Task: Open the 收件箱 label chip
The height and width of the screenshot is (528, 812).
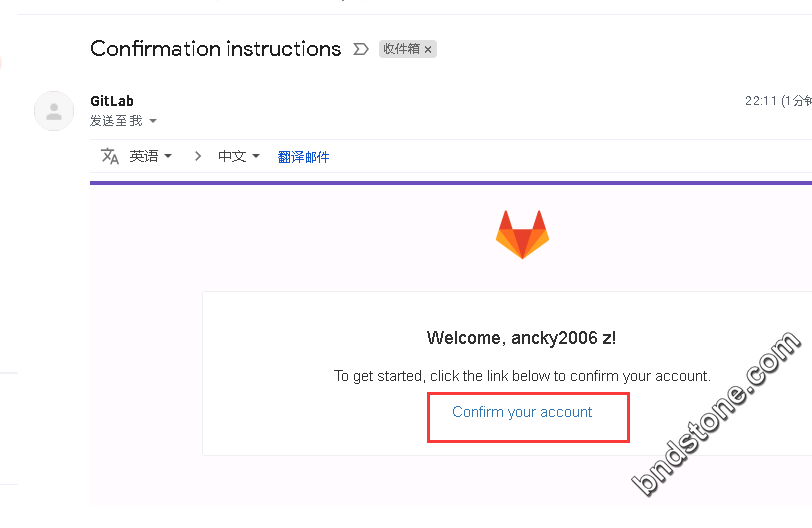Action: [402, 49]
